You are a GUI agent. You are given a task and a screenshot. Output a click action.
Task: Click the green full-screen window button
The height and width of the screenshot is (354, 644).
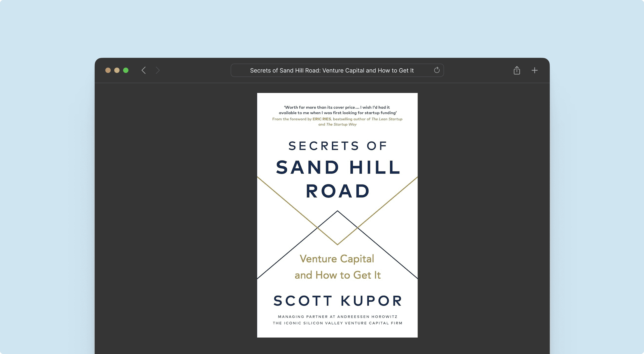(126, 70)
